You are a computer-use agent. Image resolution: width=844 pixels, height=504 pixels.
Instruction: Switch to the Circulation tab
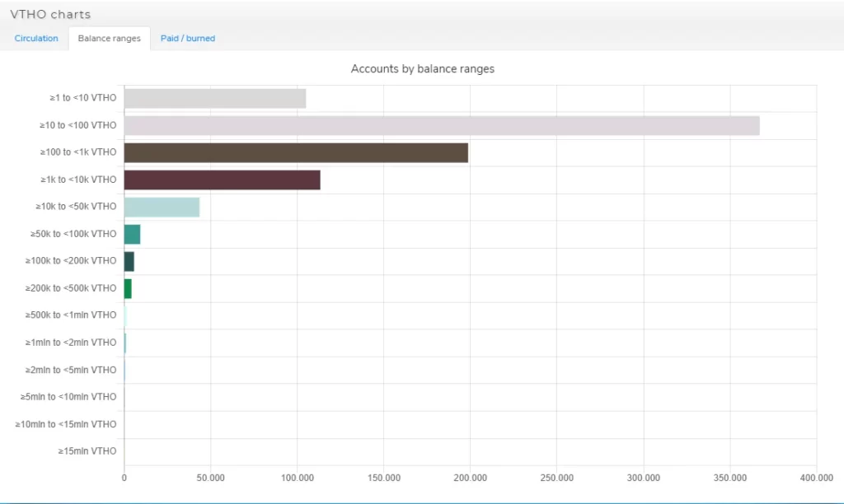[x=36, y=38]
